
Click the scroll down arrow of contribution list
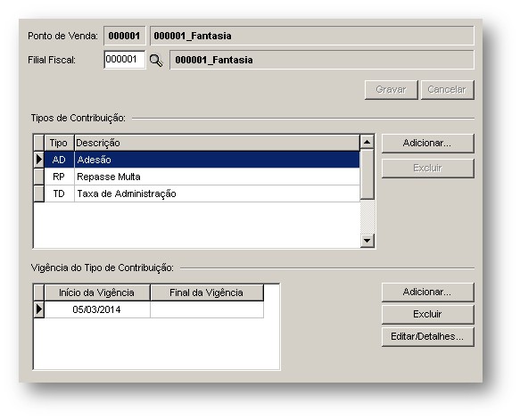click(367, 241)
